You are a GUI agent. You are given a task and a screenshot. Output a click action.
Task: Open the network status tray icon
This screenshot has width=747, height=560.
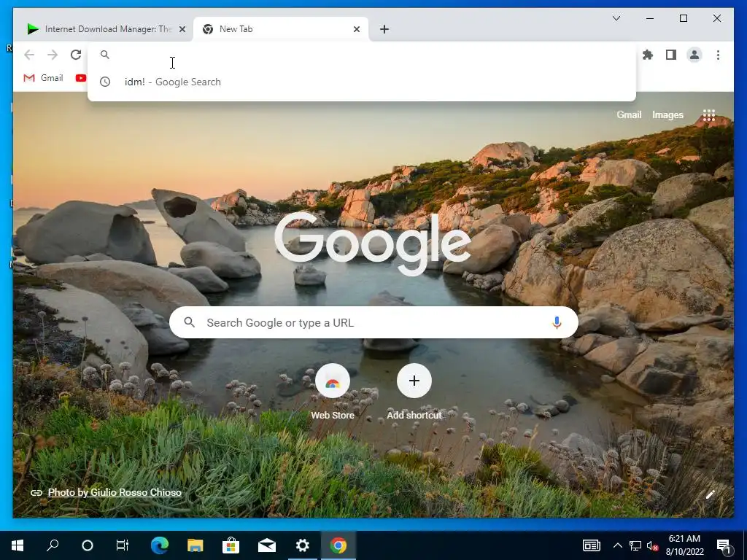635,545
